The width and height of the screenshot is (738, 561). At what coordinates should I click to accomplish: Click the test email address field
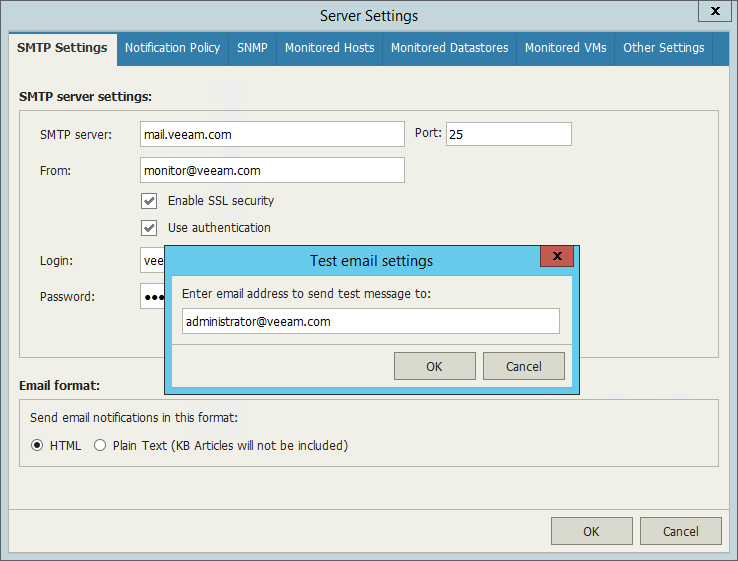tap(370, 321)
